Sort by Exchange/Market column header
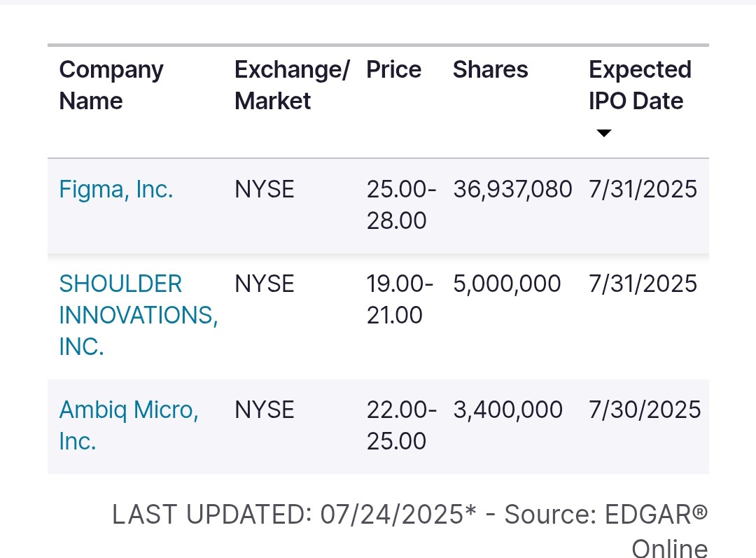756x558 pixels. click(x=292, y=85)
